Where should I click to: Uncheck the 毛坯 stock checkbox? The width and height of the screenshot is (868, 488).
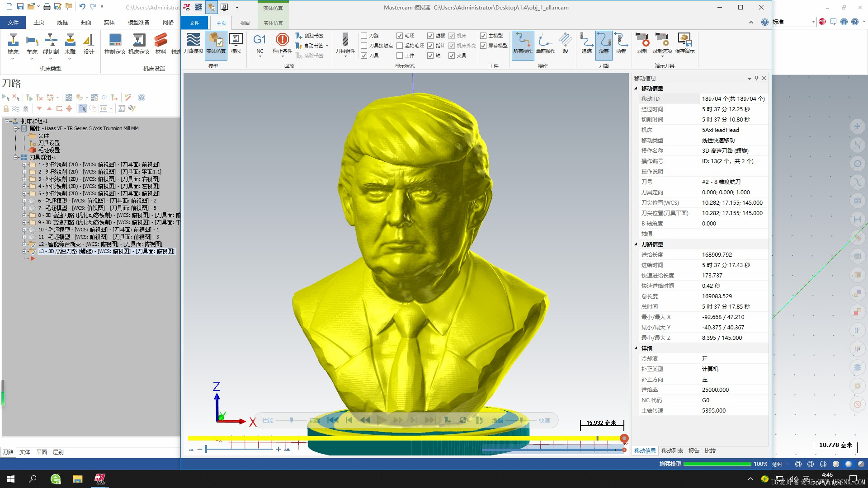coord(400,36)
